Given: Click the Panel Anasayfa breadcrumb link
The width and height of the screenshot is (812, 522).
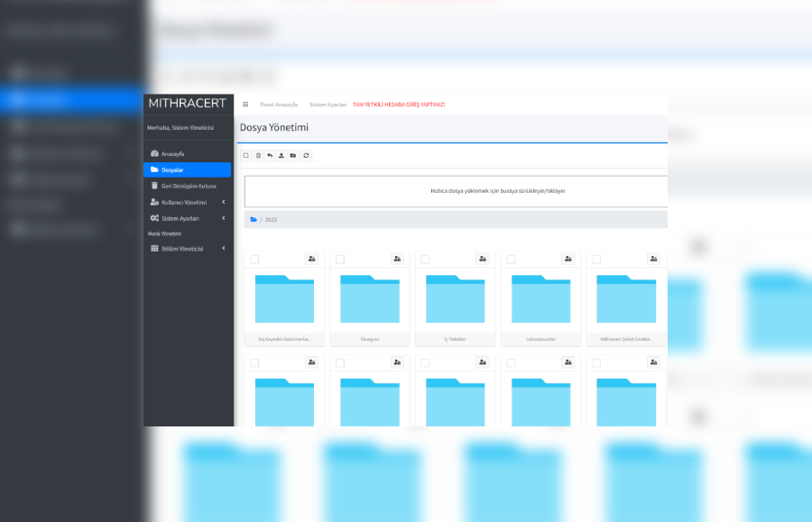Looking at the screenshot, I should (277, 105).
